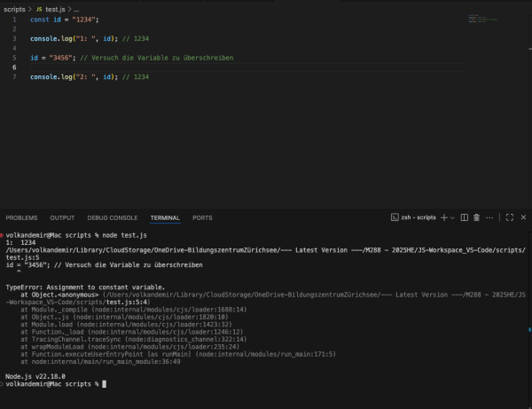This screenshot has height=409, width=532.
Task: Switch to the PORTS tab
Action: pyautogui.click(x=202, y=218)
